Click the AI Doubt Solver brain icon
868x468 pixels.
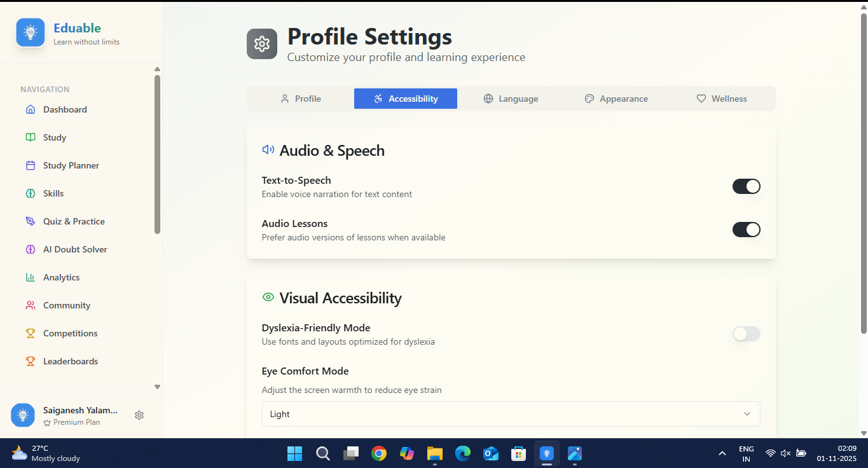(x=31, y=249)
